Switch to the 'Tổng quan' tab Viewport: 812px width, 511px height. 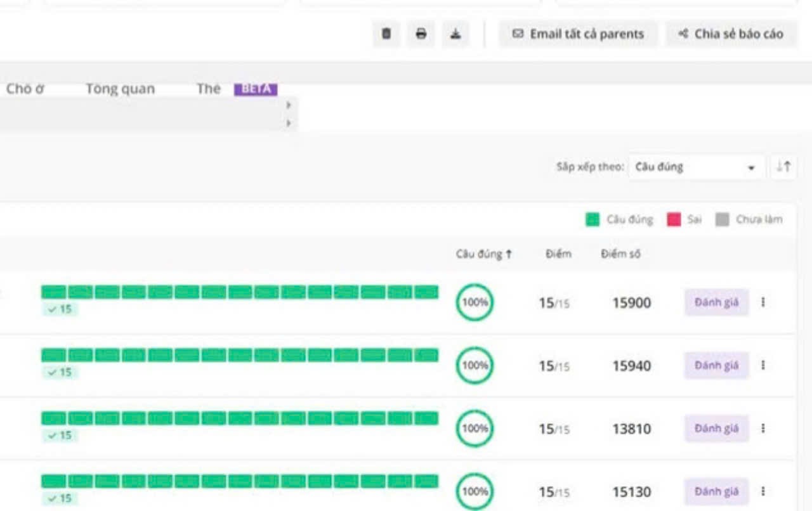[x=120, y=89]
